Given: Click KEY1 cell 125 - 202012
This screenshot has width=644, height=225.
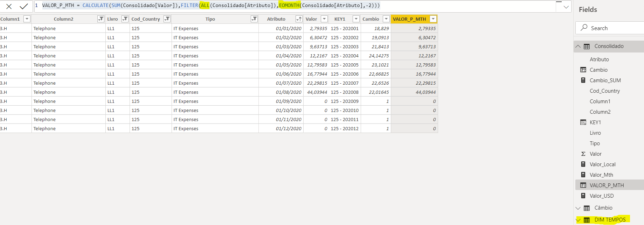Looking at the screenshot, I should click(x=345, y=128).
